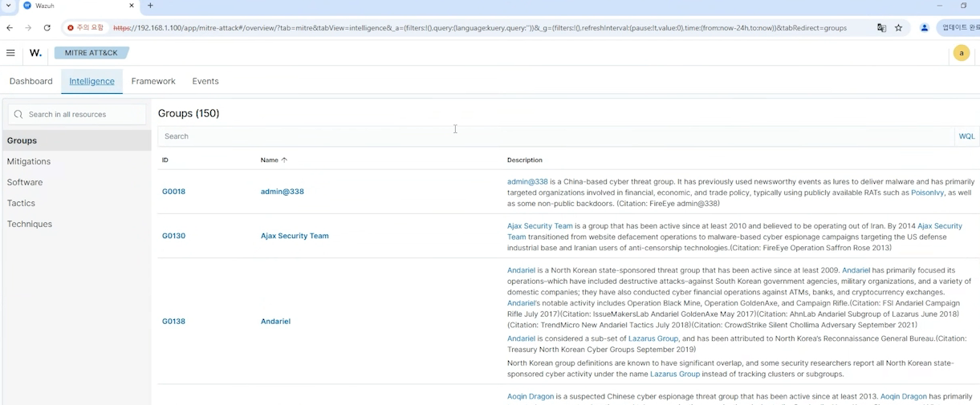Open the browser profile icon
Image resolution: width=980 pixels, height=405 pixels.
(924, 27)
